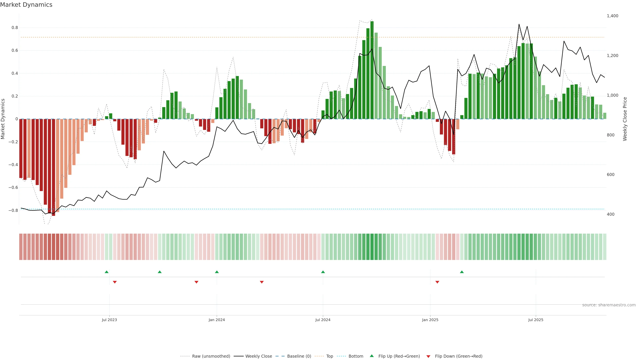
Task: Click the first green flip-up marker near Jul 2023
Action: [106, 272]
